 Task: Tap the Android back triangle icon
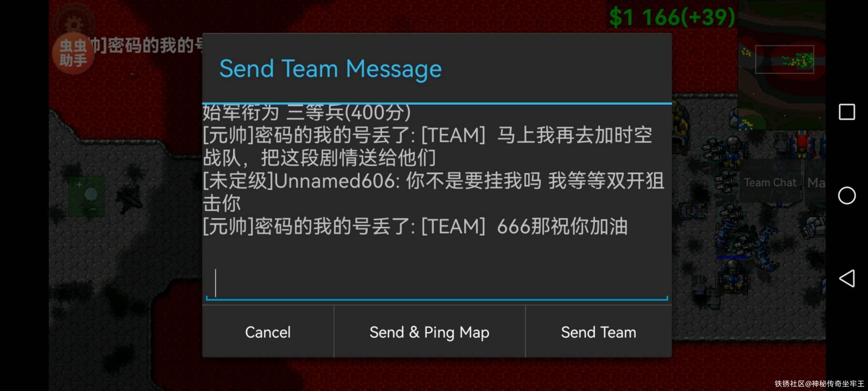pos(847,278)
